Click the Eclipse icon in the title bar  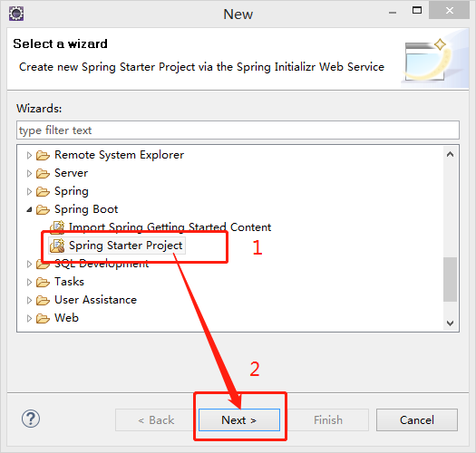[16, 14]
